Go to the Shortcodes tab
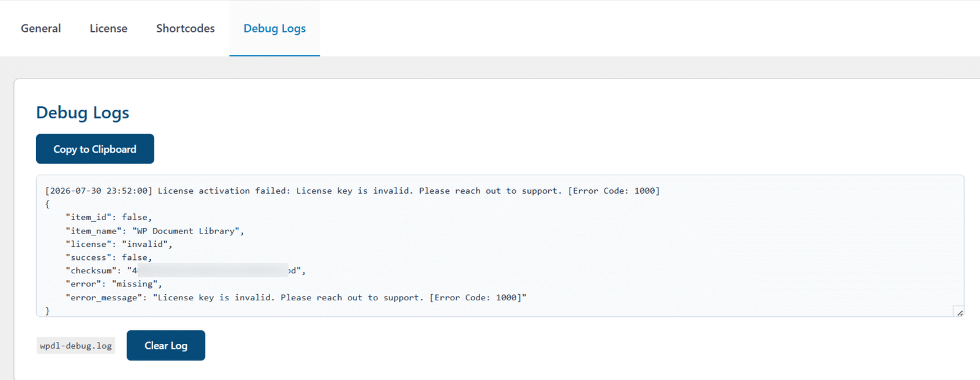This screenshot has height=380, width=980. (x=185, y=28)
